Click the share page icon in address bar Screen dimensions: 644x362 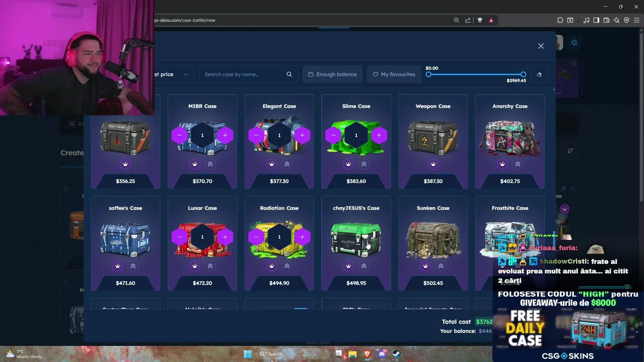pyautogui.click(x=468, y=20)
